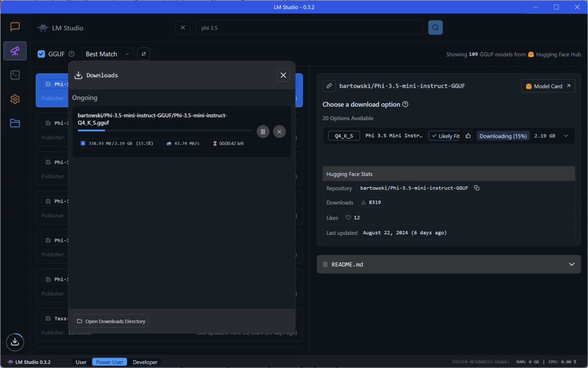Open the Chat panel from the sidebar
Screen dimensions: 588x368
(x=15, y=26)
